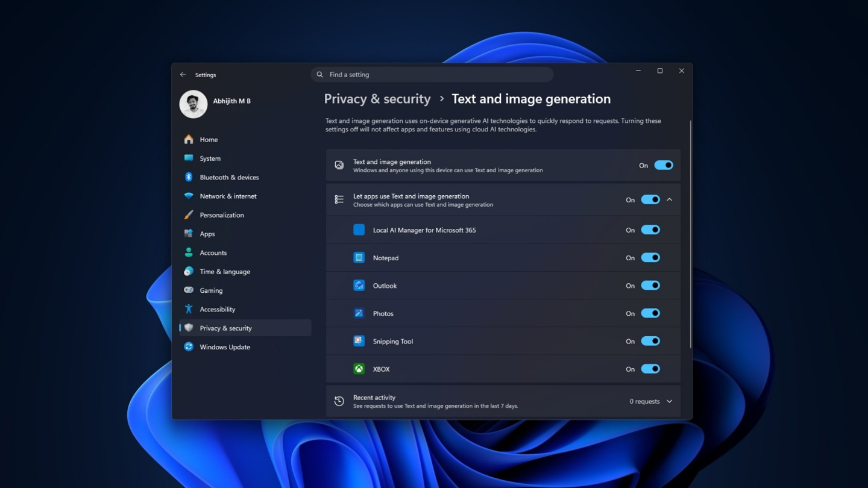Go back to Privacy & security breadcrumb
Image resolution: width=868 pixels, height=488 pixels.
[x=377, y=99]
